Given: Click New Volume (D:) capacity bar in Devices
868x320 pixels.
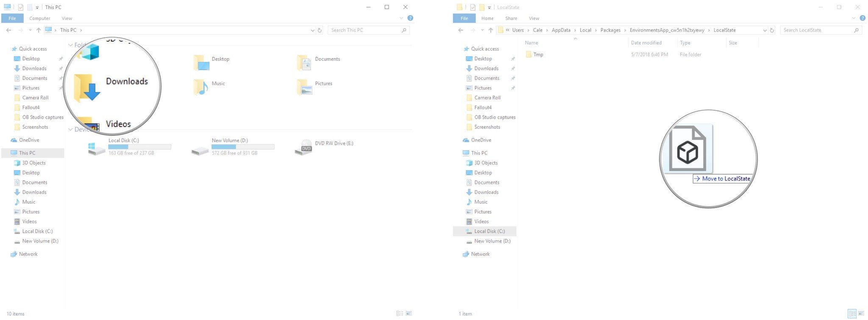Looking at the screenshot, I should click(x=243, y=147).
